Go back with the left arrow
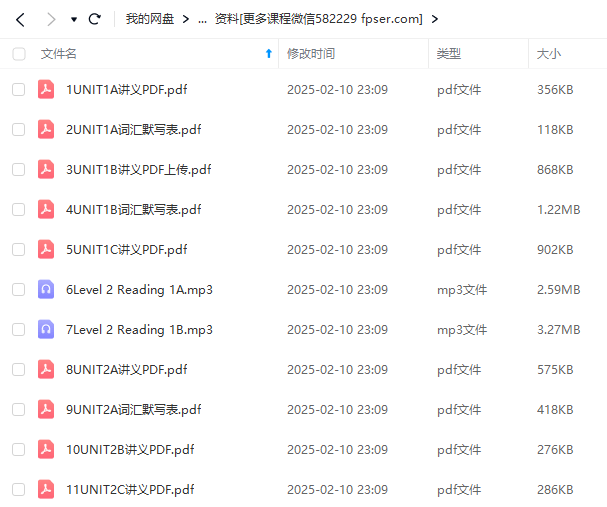 click(21, 19)
